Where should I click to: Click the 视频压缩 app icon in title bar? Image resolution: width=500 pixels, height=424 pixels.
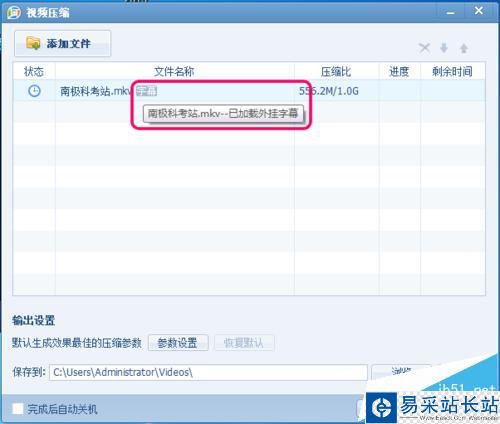[14, 12]
